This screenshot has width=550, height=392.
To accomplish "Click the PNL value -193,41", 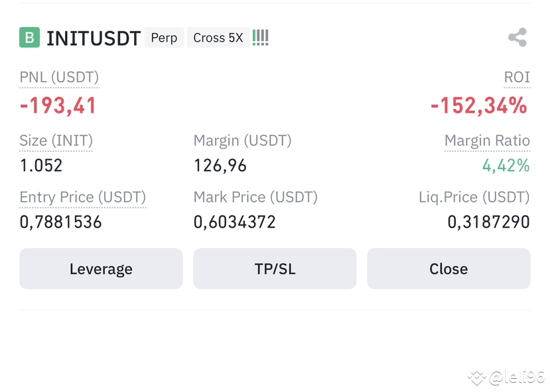I will (x=58, y=105).
